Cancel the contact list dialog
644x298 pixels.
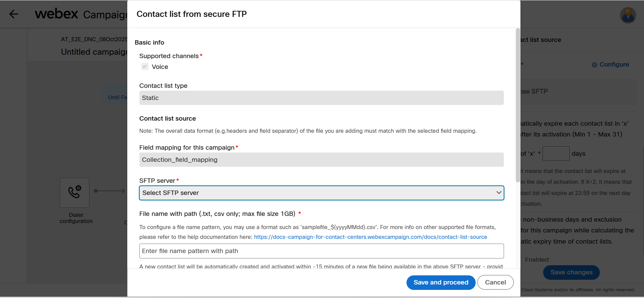click(x=495, y=282)
